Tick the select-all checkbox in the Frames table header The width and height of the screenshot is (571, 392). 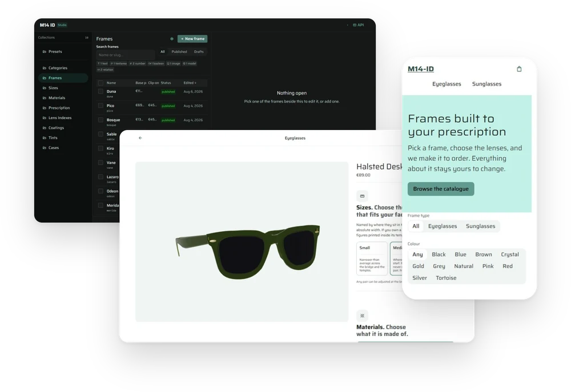point(101,83)
